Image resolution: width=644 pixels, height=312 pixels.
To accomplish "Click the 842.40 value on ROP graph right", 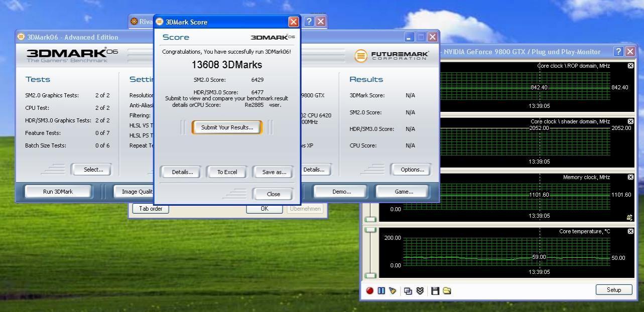I will tap(619, 87).
